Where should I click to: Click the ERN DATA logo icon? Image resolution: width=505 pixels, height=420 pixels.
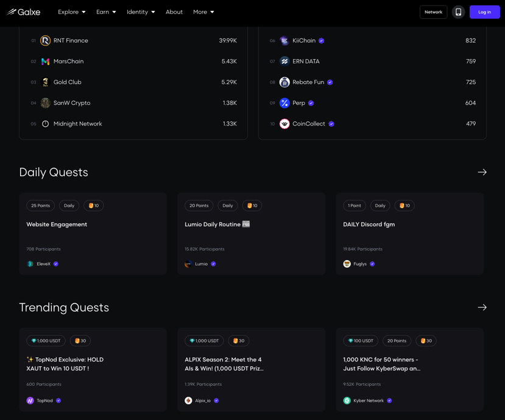tap(284, 61)
